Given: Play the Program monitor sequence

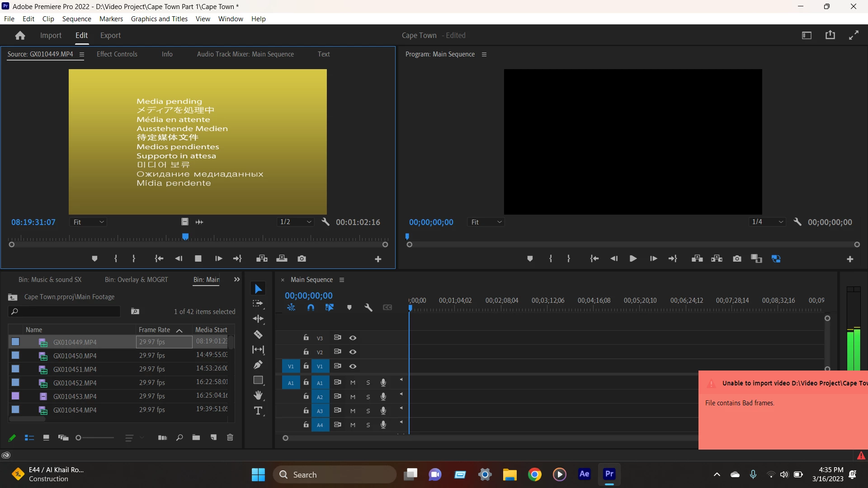Looking at the screenshot, I should tap(633, 258).
